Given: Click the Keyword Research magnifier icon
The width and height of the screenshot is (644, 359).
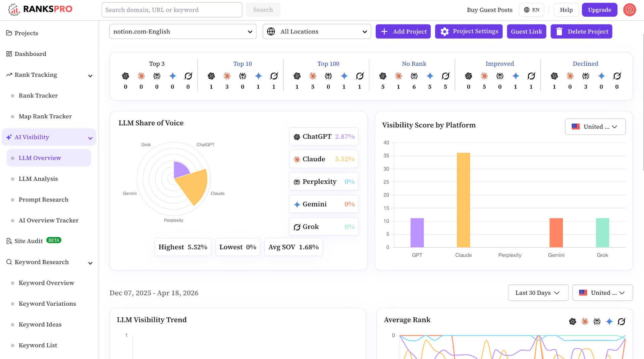Looking at the screenshot, I should (9, 262).
